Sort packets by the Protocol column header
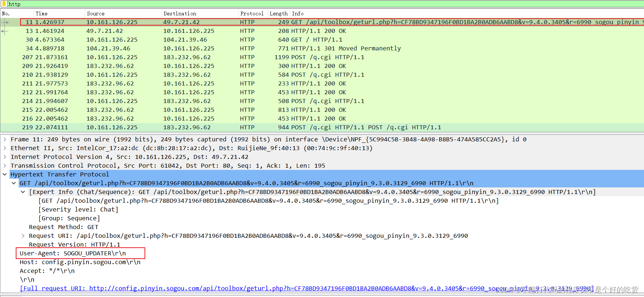Screen dimensions: 644x297 click(253, 14)
